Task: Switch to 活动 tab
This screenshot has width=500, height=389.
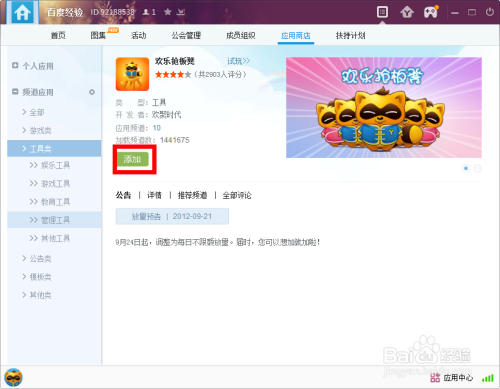Action: pos(138,35)
